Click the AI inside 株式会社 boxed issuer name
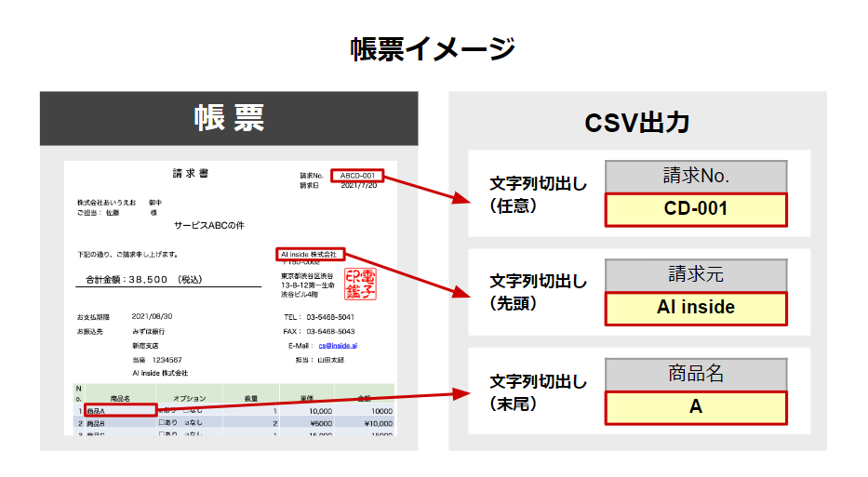Viewport: 868px width, 477px height. pyautogui.click(x=310, y=255)
